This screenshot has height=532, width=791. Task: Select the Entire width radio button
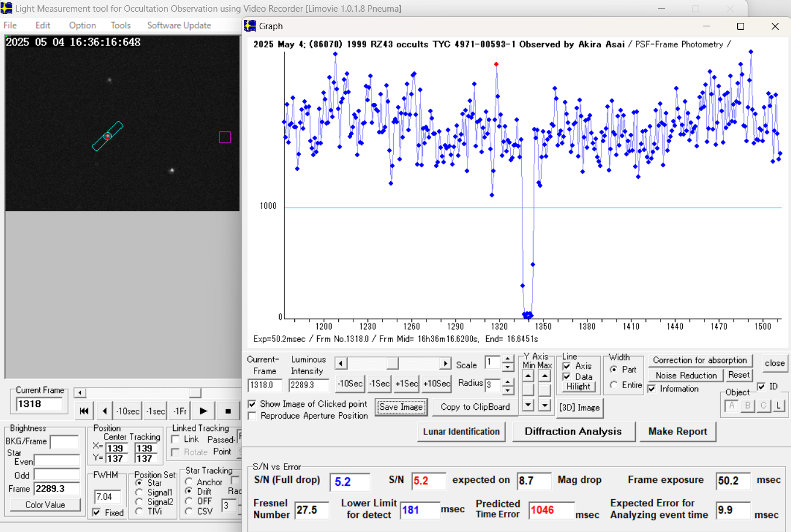pos(614,385)
